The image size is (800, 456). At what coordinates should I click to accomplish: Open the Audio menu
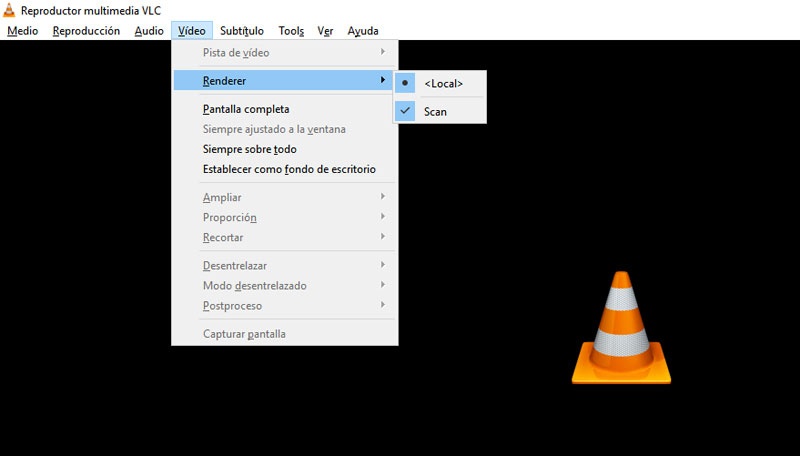[149, 31]
